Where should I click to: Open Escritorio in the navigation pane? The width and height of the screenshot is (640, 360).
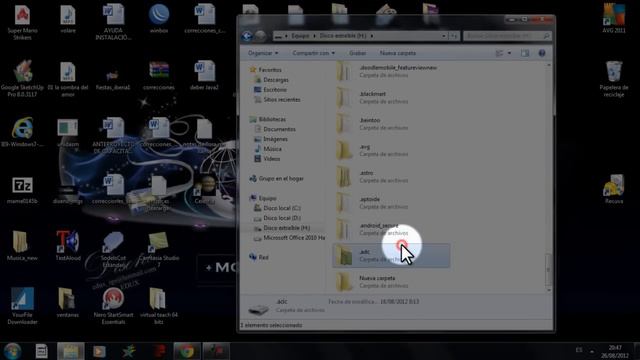[275, 90]
